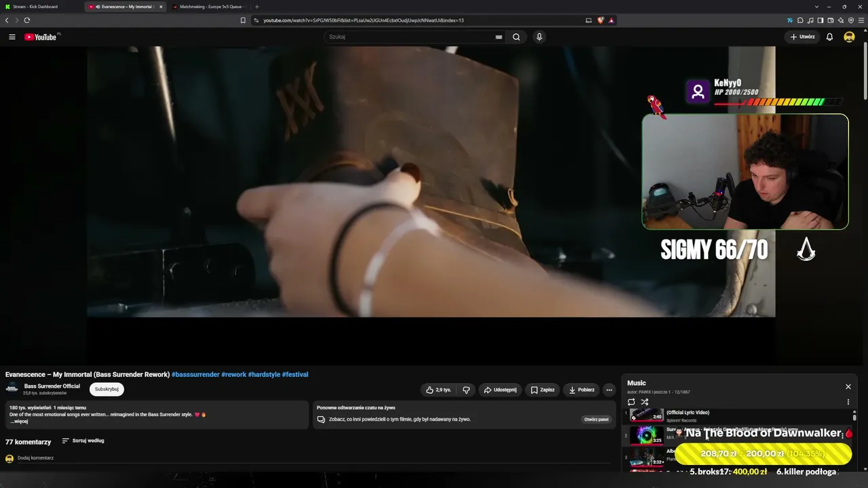Viewport: 868px width, 488px height.
Task: Share the video via Udostępnij
Action: tap(500, 390)
